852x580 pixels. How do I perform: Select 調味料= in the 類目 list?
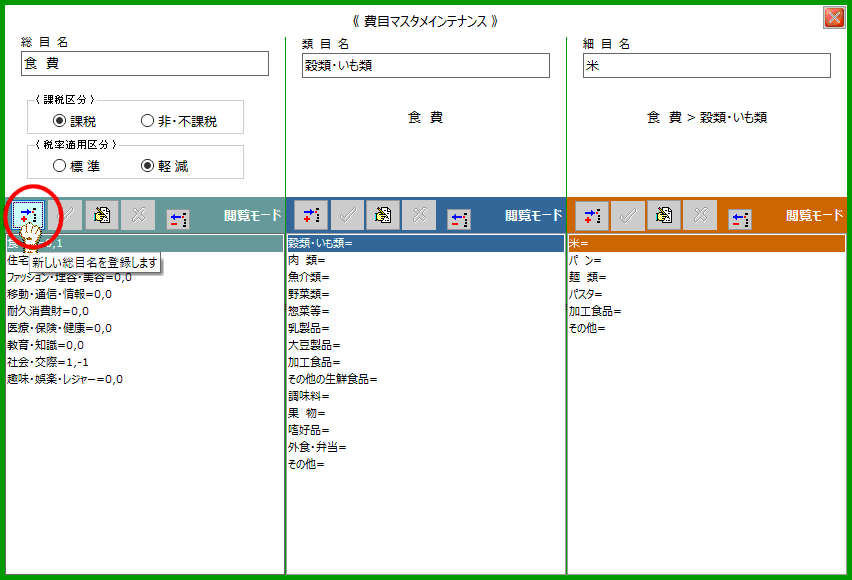point(426,396)
